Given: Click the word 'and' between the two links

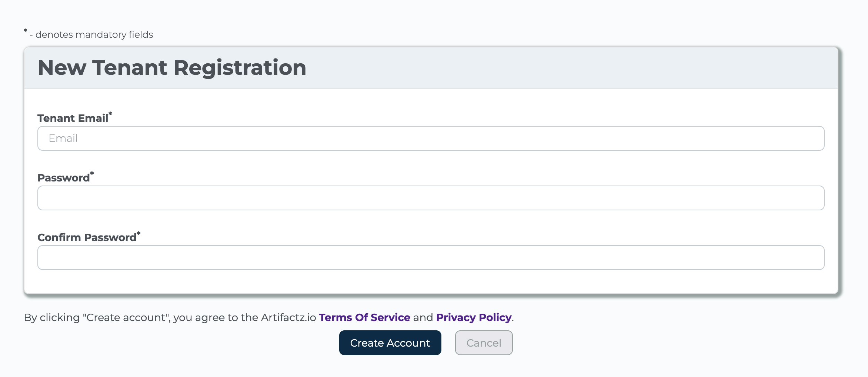Looking at the screenshot, I should click(x=423, y=317).
